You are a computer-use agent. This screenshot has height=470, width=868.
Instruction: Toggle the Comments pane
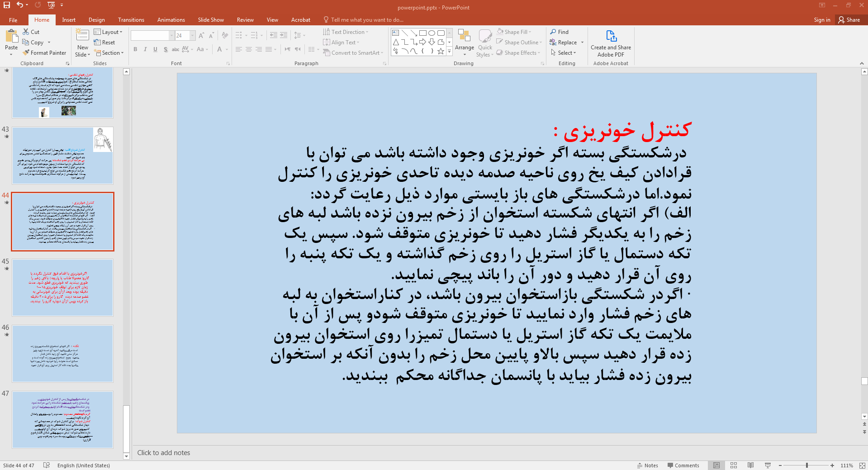683,465
